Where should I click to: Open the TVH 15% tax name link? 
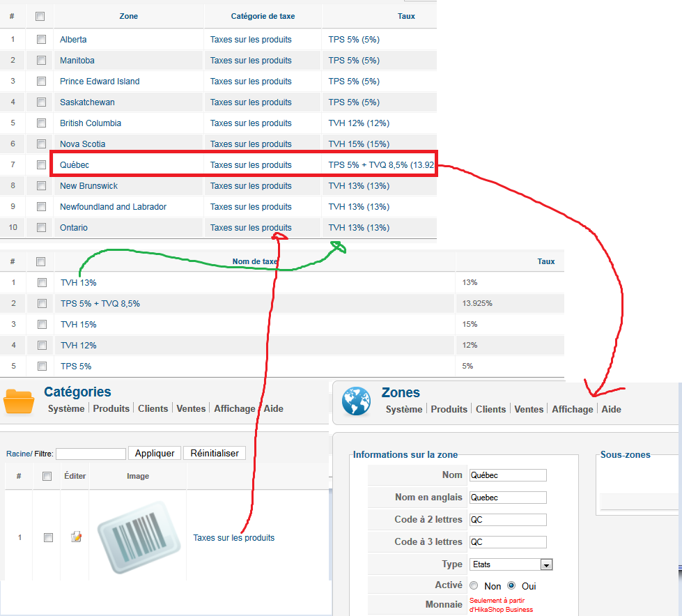coord(78,325)
